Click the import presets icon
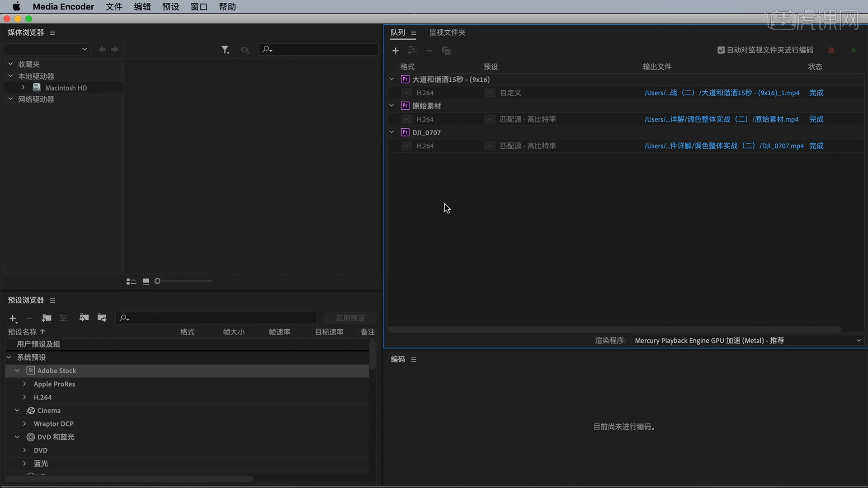The height and width of the screenshot is (488, 868). tap(84, 318)
